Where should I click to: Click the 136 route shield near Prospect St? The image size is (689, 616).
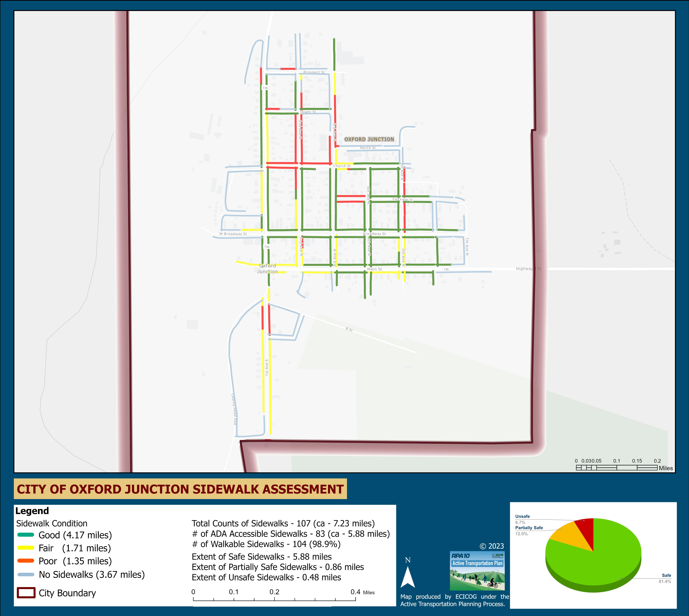265,88
